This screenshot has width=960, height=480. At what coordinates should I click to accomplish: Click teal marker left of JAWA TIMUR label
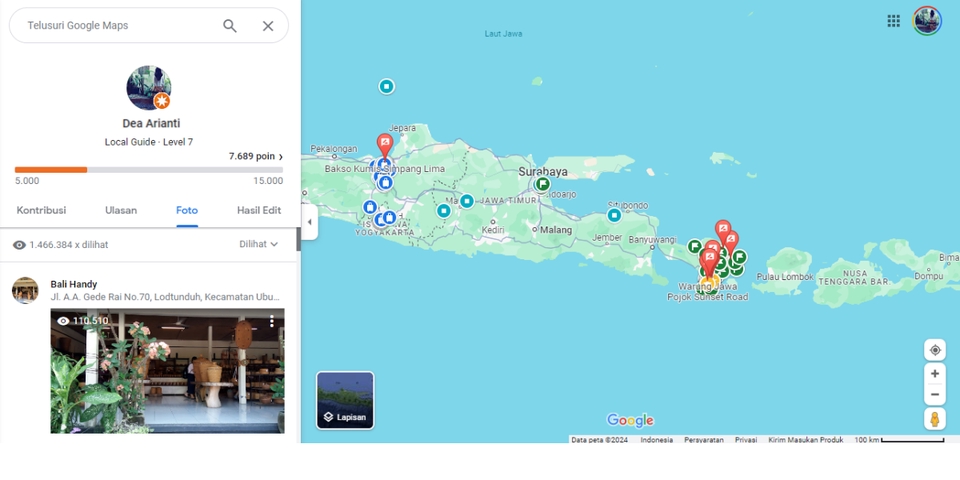coord(467,201)
